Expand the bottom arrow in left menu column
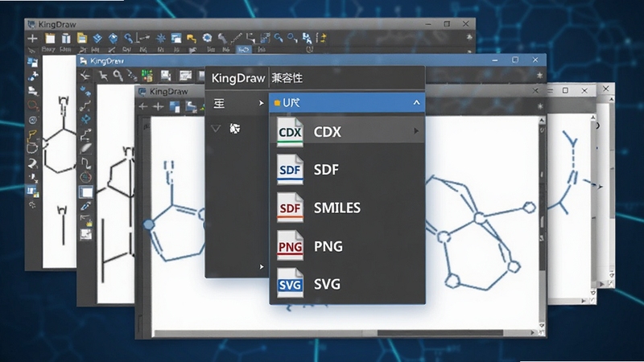 [261, 267]
